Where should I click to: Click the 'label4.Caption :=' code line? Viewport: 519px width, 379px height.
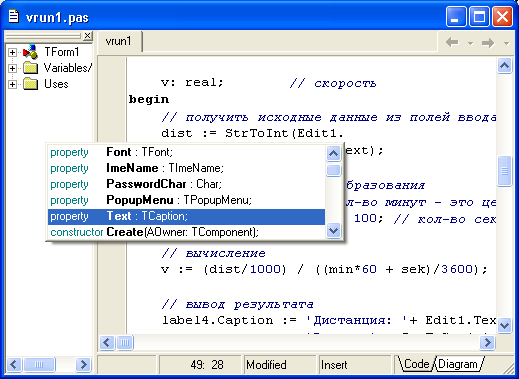pos(329,320)
